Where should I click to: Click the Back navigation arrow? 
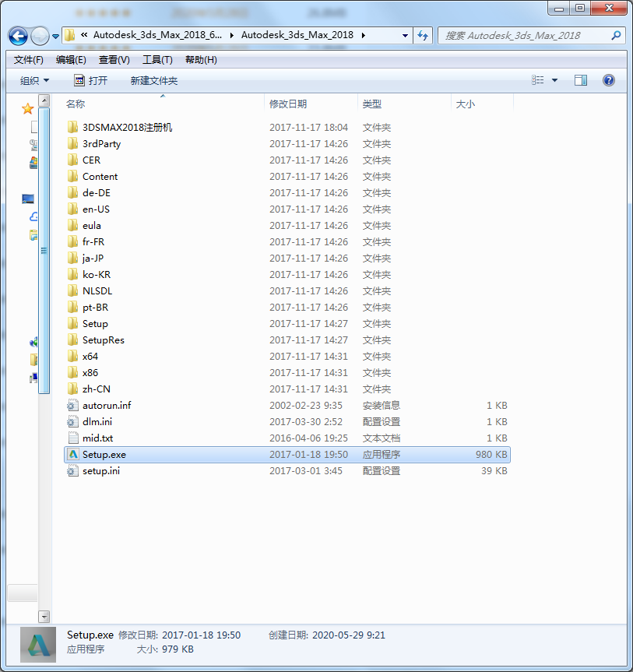pos(19,36)
